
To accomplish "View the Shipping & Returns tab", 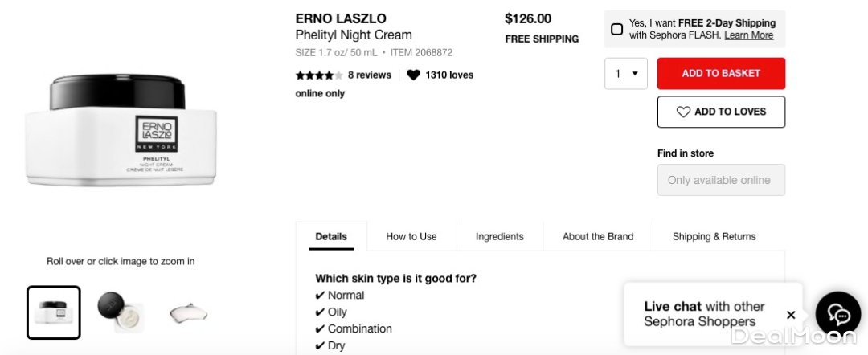I will tap(714, 237).
